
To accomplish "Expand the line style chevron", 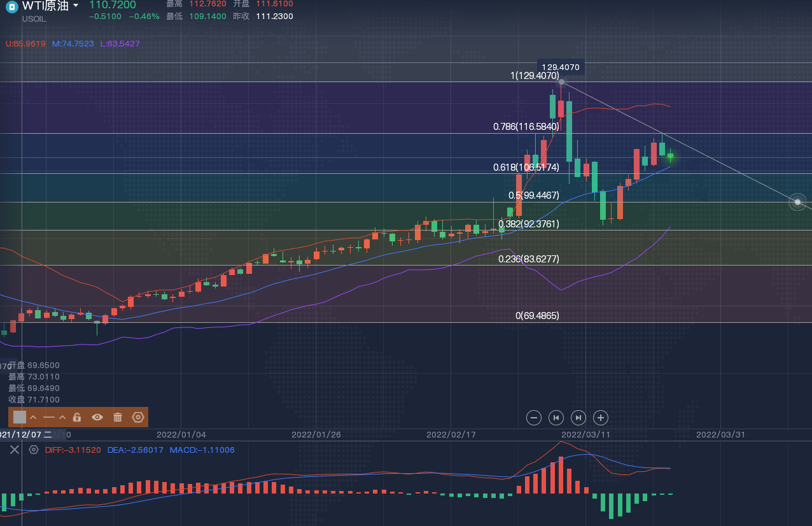I will (x=62, y=417).
